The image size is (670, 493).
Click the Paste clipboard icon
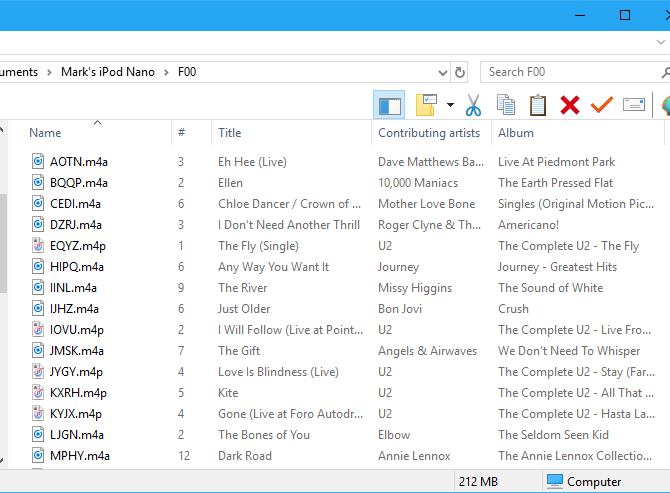[538, 104]
